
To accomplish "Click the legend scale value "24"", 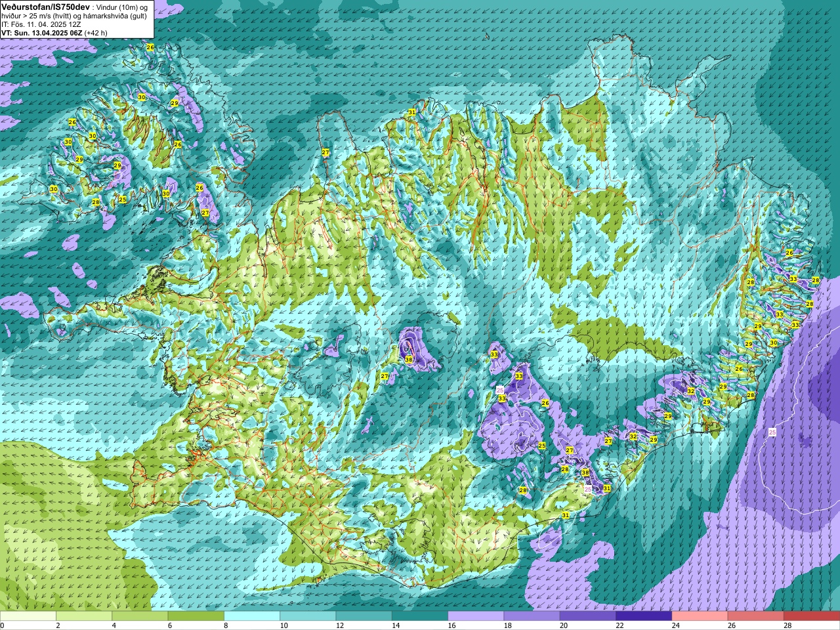I will [676, 625].
